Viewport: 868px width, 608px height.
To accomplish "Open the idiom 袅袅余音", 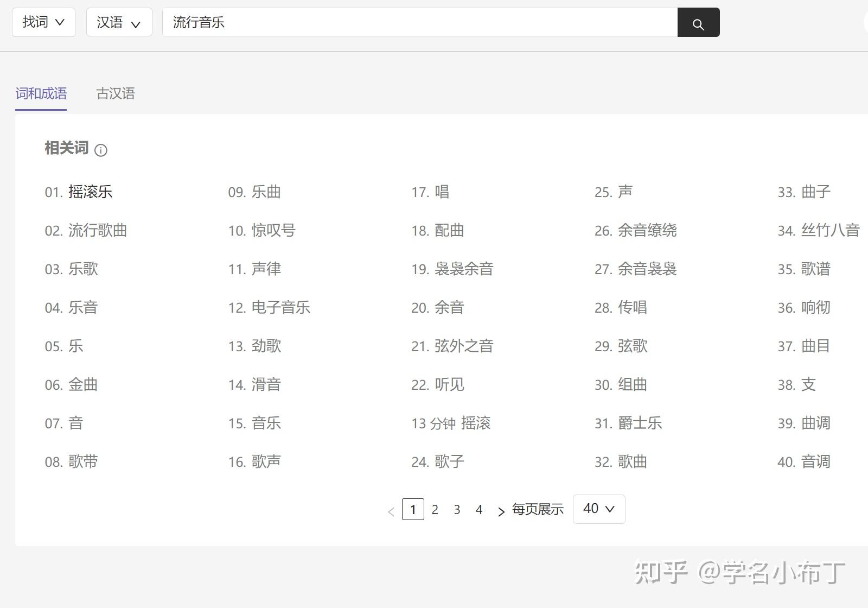I will (x=464, y=269).
